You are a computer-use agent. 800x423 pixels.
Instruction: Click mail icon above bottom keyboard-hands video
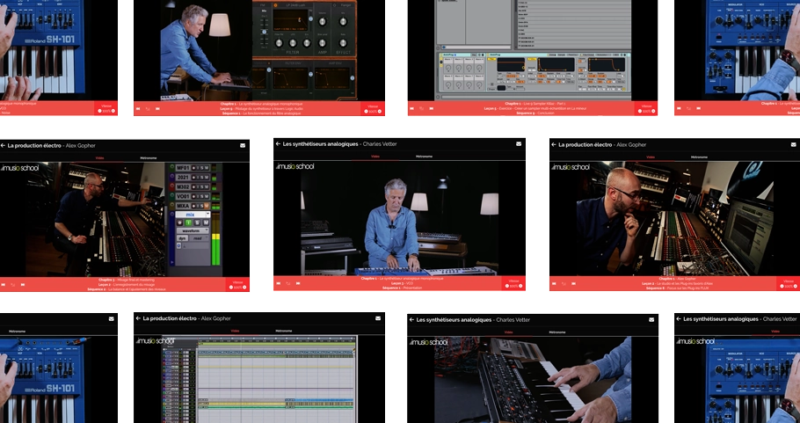pos(652,320)
